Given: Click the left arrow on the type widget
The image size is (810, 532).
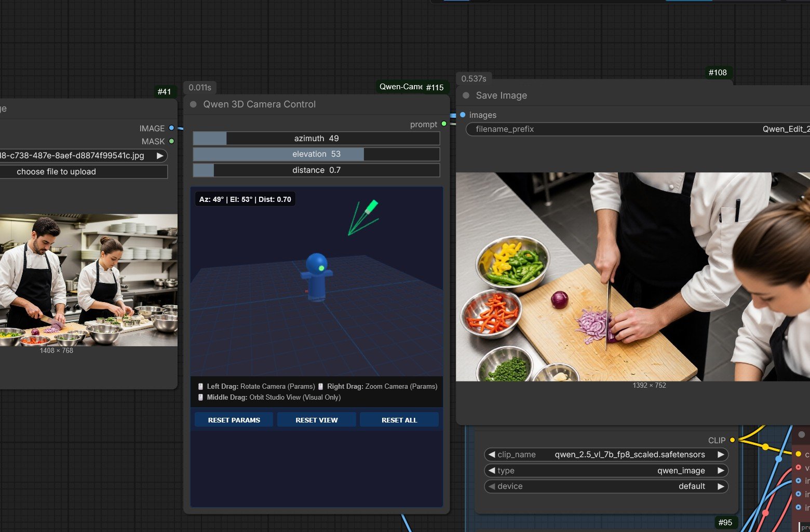Looking at the screenshot, I should pyautogui.click(x=492, y=470).
